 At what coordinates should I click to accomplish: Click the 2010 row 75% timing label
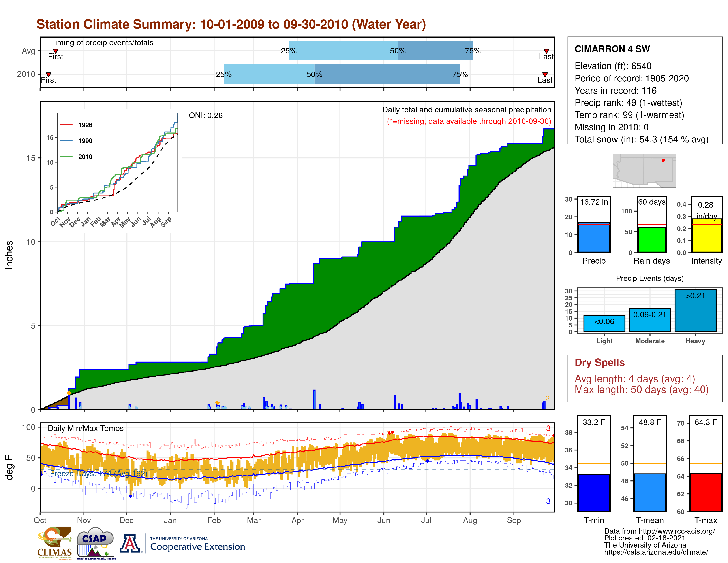[460, 74]
